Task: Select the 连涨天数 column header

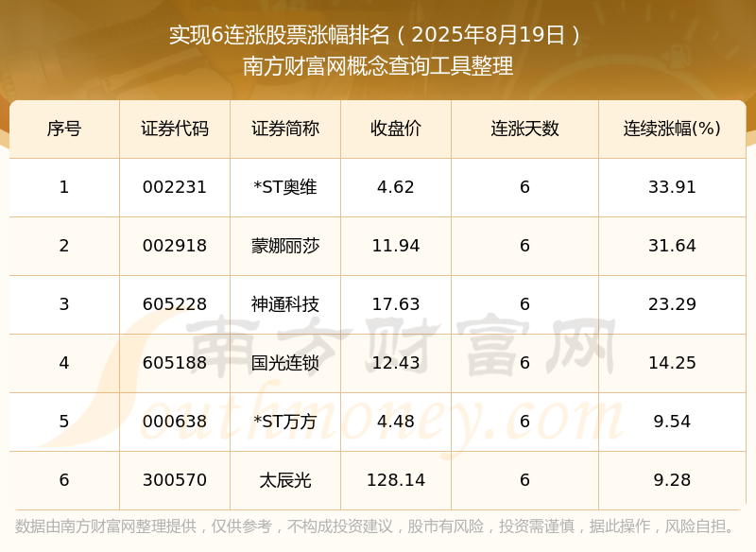Action: point(524,129)
